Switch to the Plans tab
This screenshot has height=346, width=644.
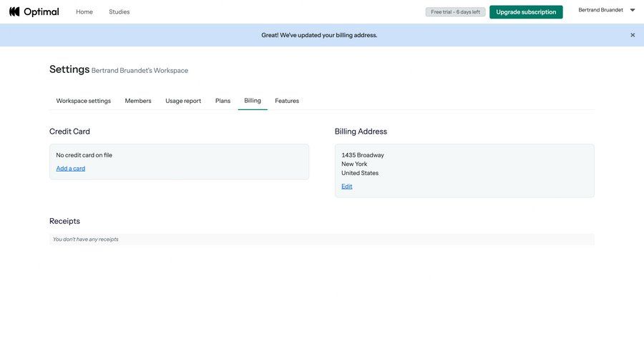(x=223, y=101)
